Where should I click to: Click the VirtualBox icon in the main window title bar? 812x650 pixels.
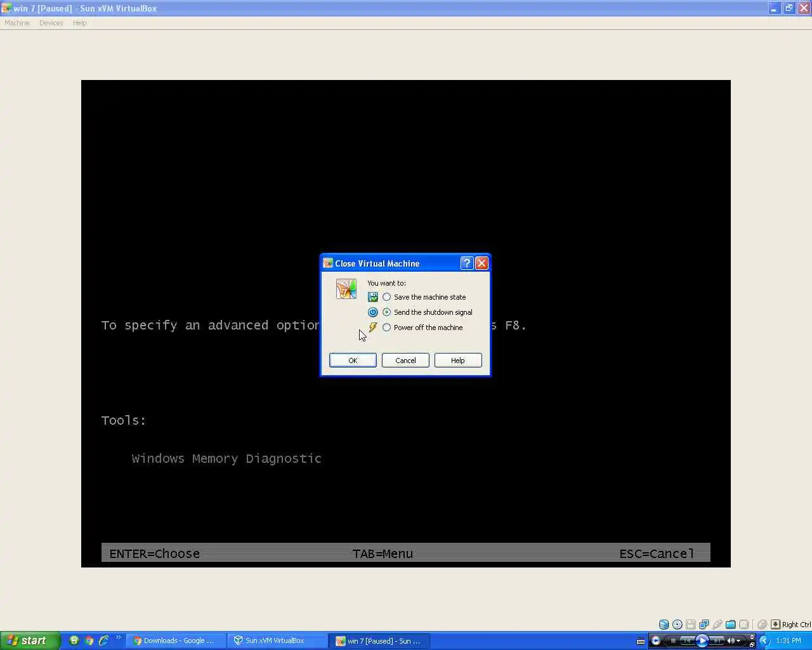(6, 8)
